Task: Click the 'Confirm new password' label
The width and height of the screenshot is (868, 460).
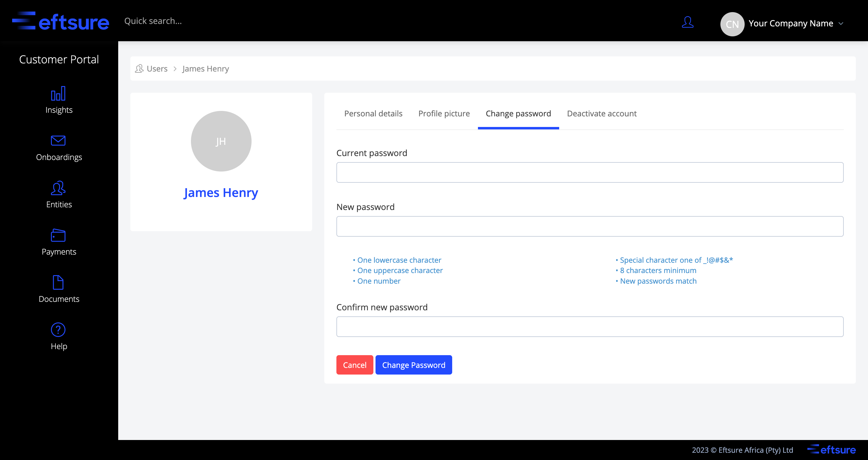Action: pos(382,307)
